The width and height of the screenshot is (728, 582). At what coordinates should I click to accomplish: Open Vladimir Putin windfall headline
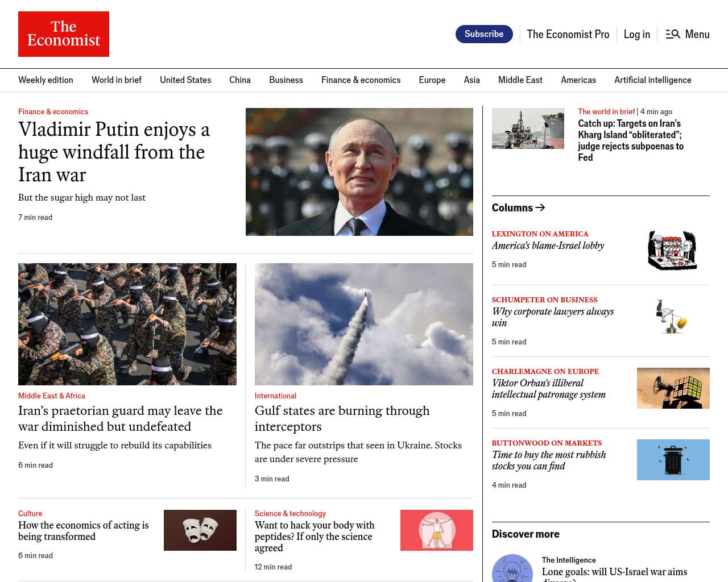pyautogui.click(x=114, y=152)
